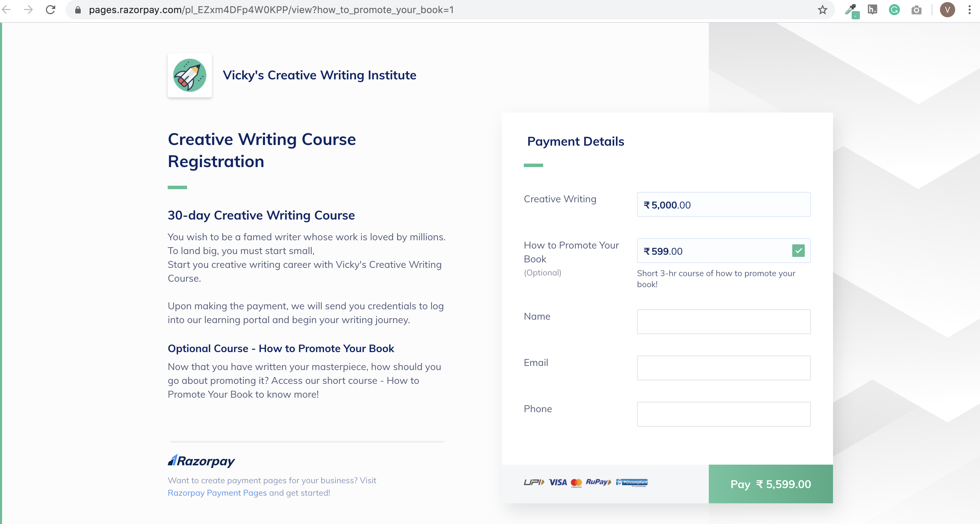Open Chrome's three-dot menu
Screen dimensions: 980x524
[970, 10]
